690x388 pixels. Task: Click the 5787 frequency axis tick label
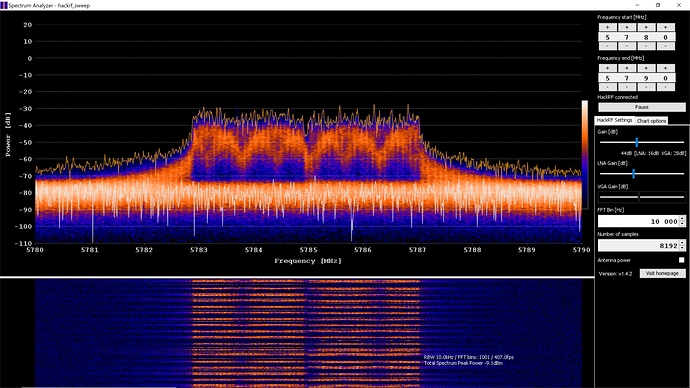point(417,250)
